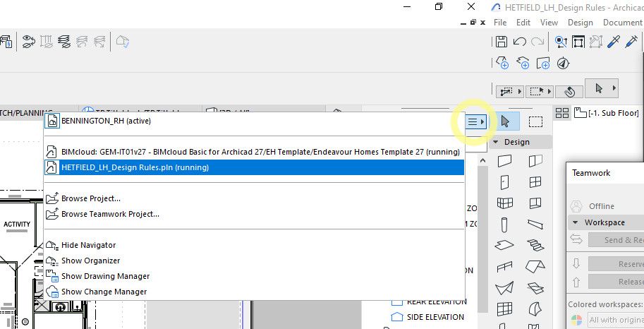
Task: Select the Marquee tool in the toolbox
Action: [x=535, y=121]
